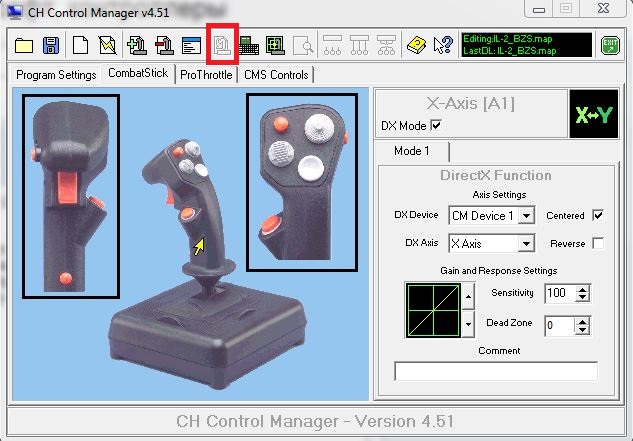This screenshot has width=633, height=441.
Task: Select the joystick base in center image
Action: pyautogui.click(x=207, y=335)
